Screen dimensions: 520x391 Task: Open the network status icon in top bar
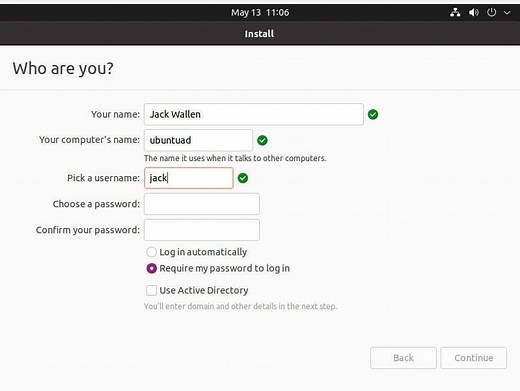click(x=455, y=13)
